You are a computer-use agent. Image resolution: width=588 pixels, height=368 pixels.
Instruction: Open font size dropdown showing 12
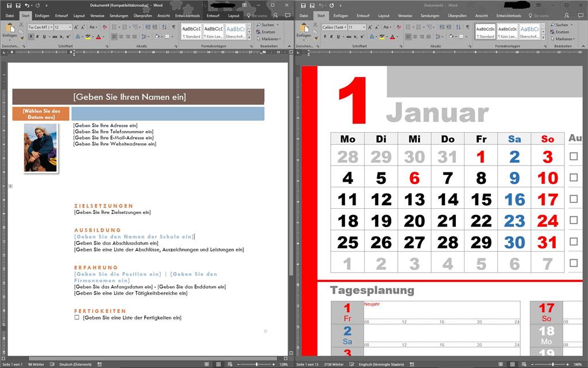pos(70,28)
